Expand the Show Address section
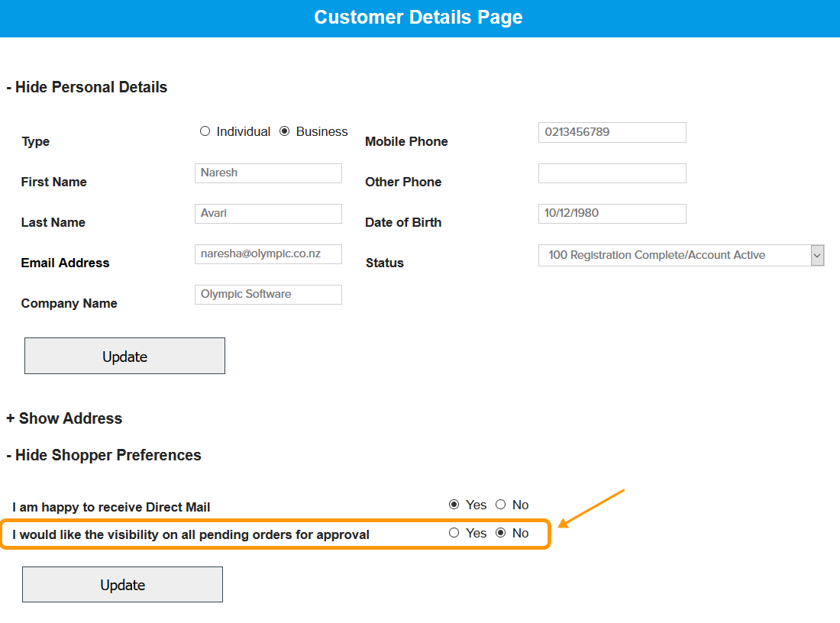Image resolution: width=840 pixels, height=623 pixels. coord(64,418)
